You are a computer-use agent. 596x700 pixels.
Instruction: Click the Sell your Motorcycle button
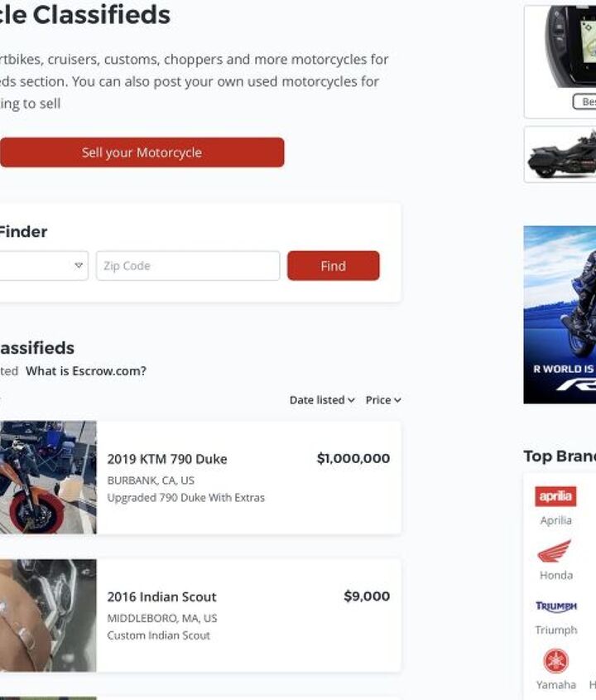click(142, 152)
